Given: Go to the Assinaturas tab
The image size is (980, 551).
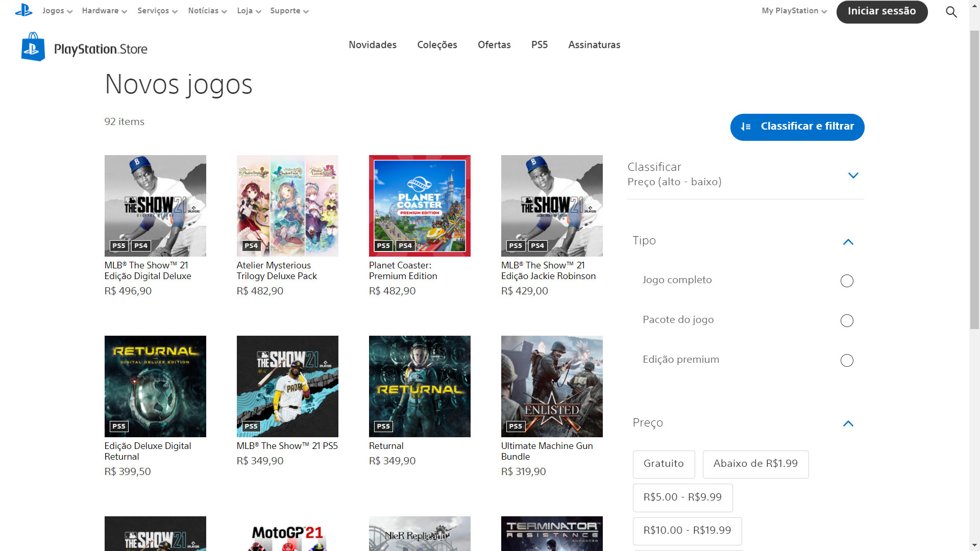Looking at the screenshot, I should pos(594,45).
